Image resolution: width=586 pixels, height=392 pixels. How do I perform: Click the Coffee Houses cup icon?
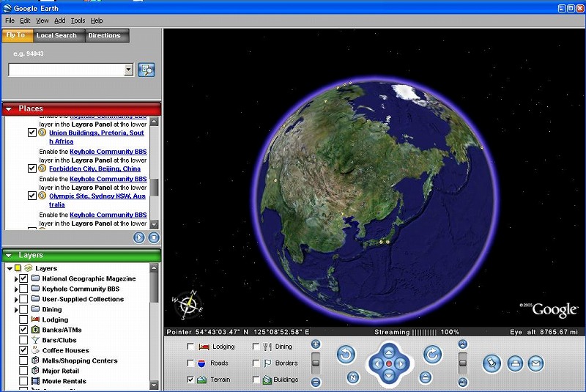tap(35, 350)
